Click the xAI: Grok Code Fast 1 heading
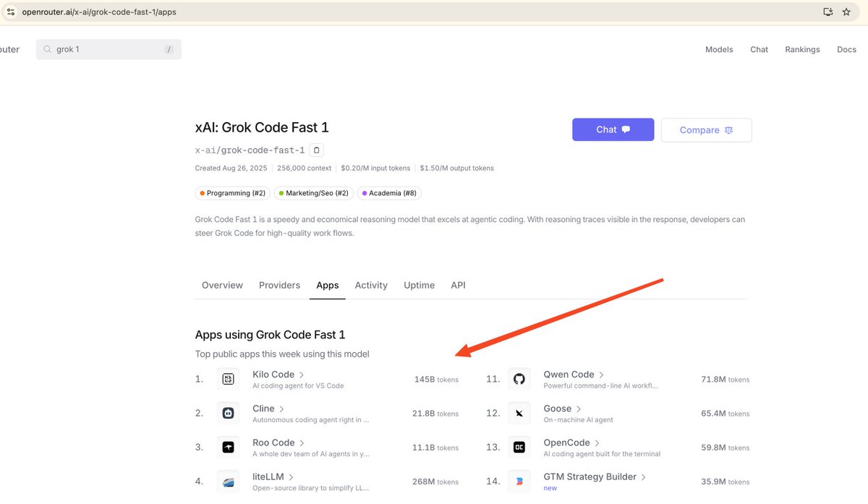 [262, 127]
